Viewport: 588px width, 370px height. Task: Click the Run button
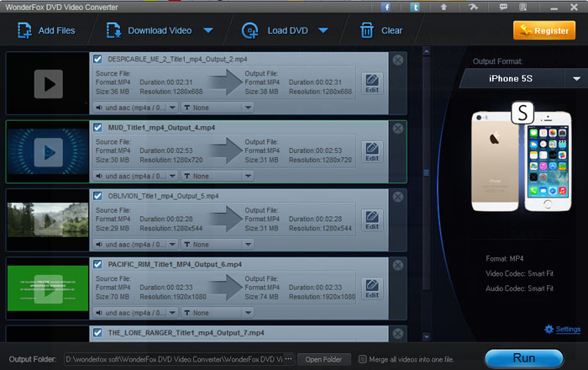524,358
